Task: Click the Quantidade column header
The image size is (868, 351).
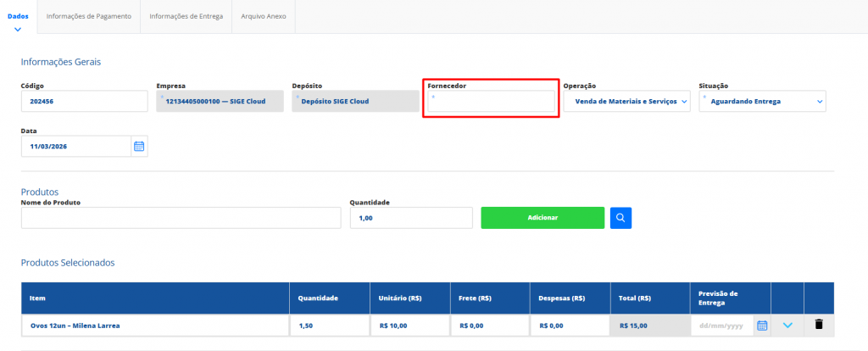Action: (330, 298)
